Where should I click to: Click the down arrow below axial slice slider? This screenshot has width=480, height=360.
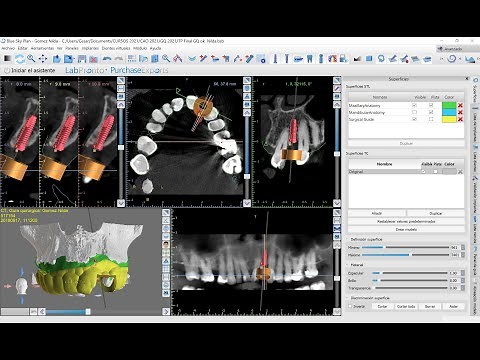coord(247,203)
